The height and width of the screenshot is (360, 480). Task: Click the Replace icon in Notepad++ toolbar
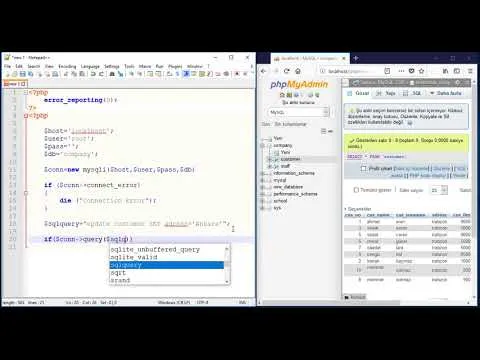pos(120,74)
